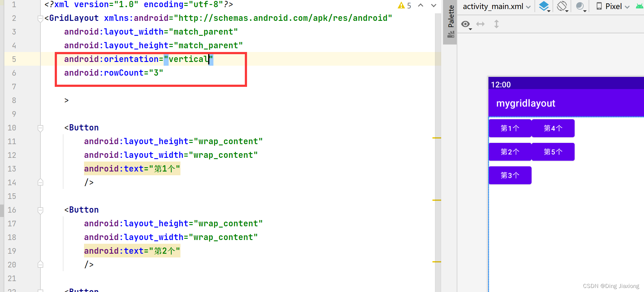
Task: Click the android:layout_height="match_parent" line
Action: tap(153, 45)
